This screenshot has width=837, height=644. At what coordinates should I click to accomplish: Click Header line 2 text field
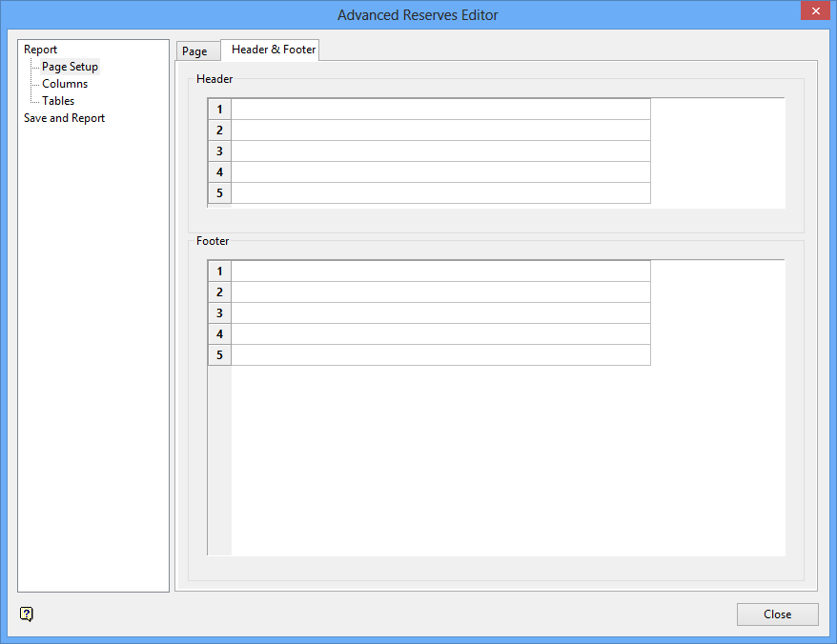[441, 131]
